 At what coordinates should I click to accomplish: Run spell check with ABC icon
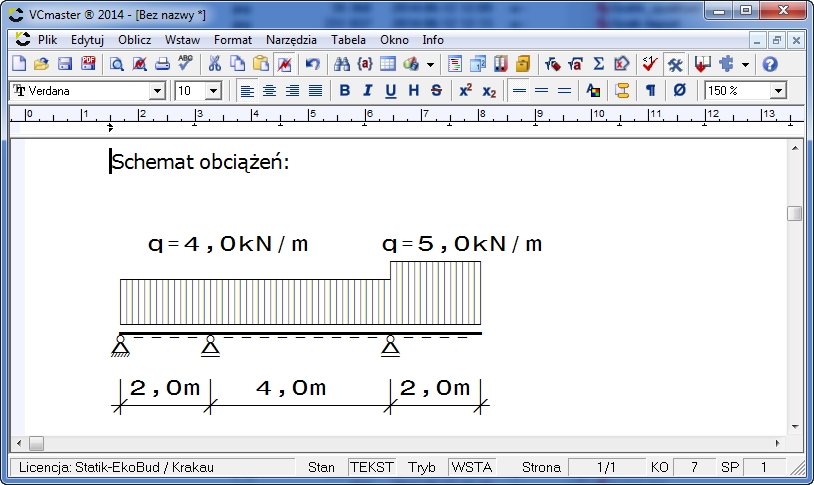coord(185,64)
